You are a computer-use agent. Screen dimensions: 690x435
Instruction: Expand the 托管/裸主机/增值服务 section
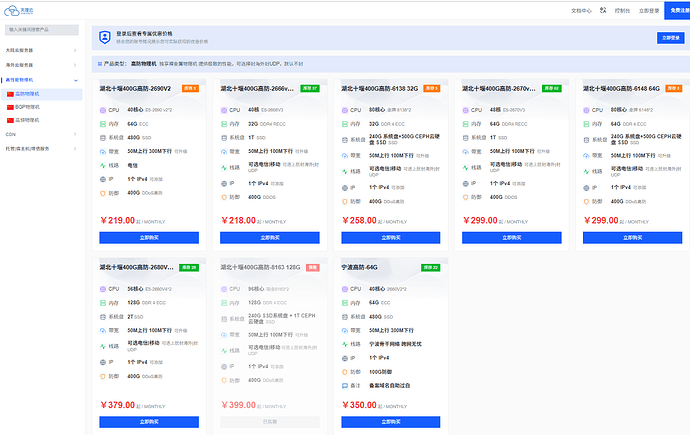(41, 149)
